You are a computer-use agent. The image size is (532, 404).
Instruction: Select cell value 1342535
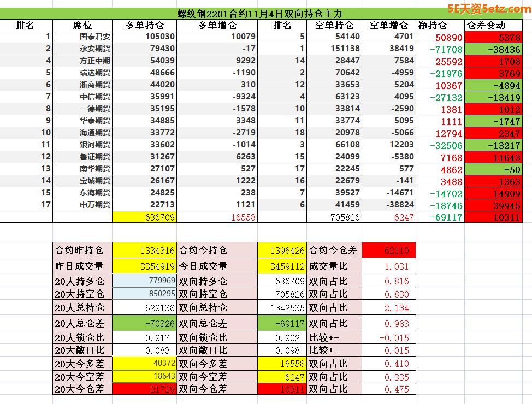282,308
